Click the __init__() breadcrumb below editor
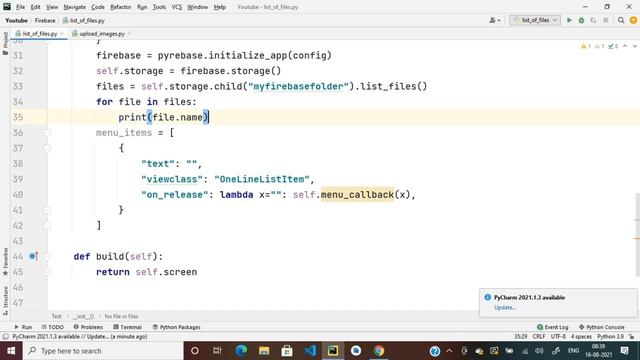The image size is (640, 360). tap(83, 316)
